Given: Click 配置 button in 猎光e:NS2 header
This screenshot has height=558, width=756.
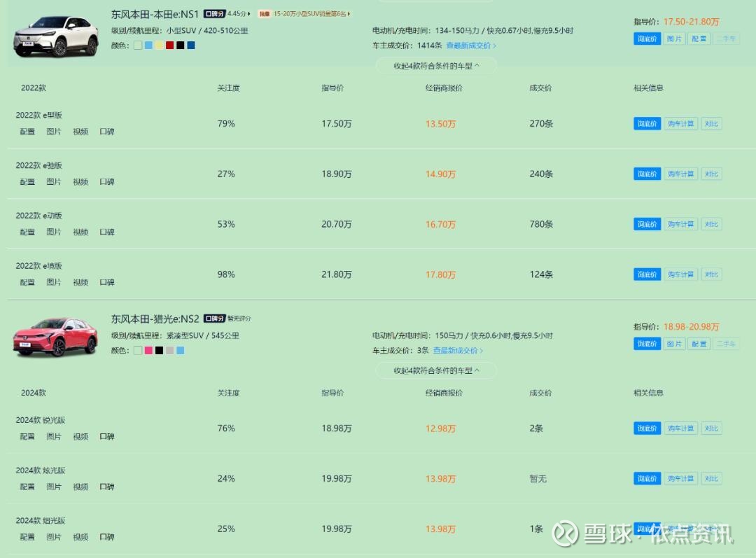Looking at the screenshot, I should pyautogui.click(x=699, y=343).
